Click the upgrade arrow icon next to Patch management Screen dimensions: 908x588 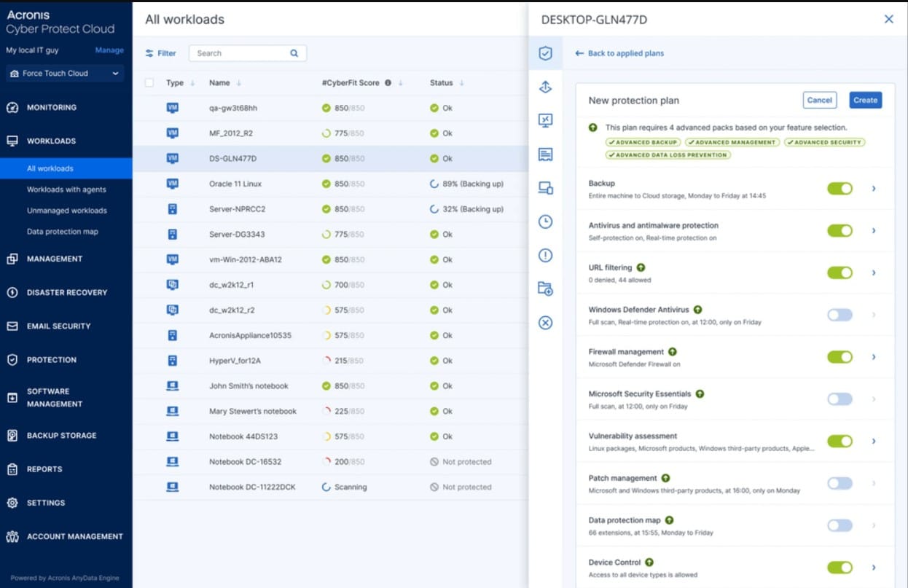coord(665,479)
